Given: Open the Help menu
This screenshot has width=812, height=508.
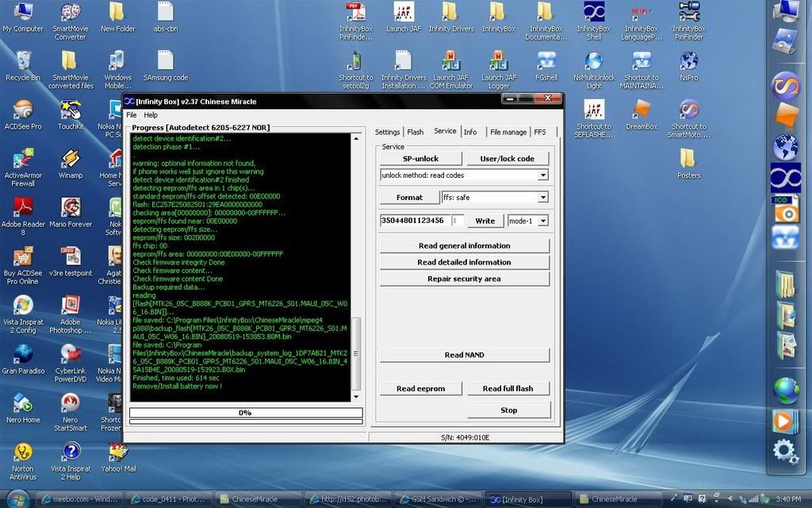Looking at the screenshot, I should click(151, 115).
